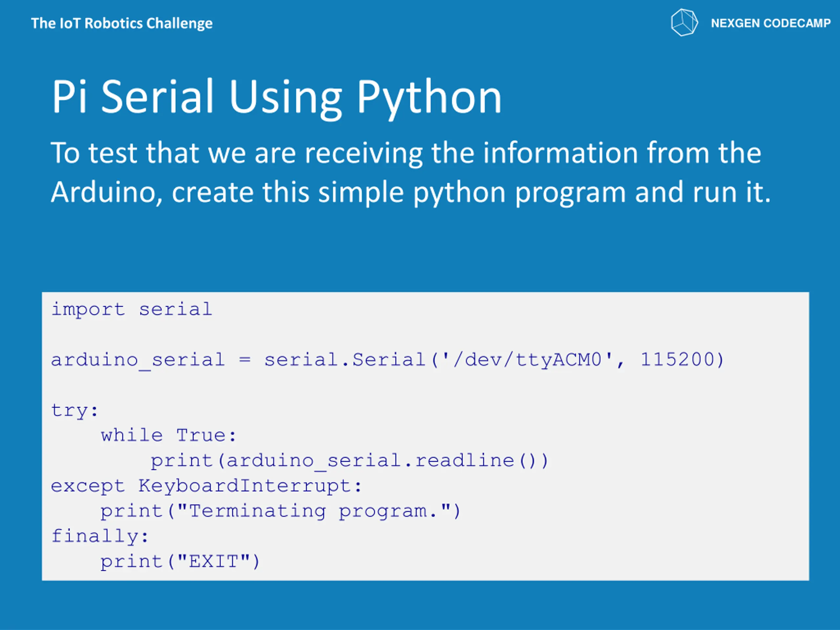
Task: Click the intro sentence about Arduino
Action: (411, 172)
